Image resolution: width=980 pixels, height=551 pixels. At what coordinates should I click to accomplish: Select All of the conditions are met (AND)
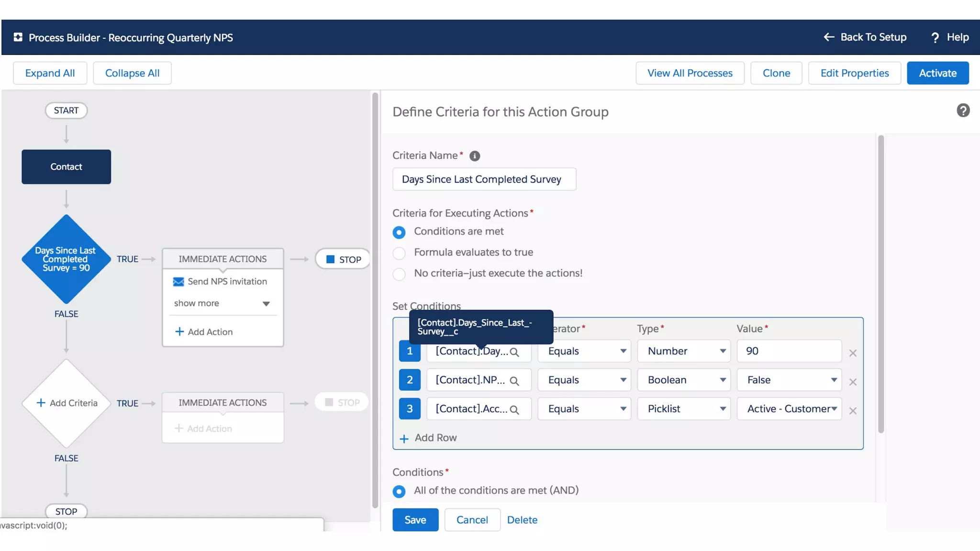(399, 491)
